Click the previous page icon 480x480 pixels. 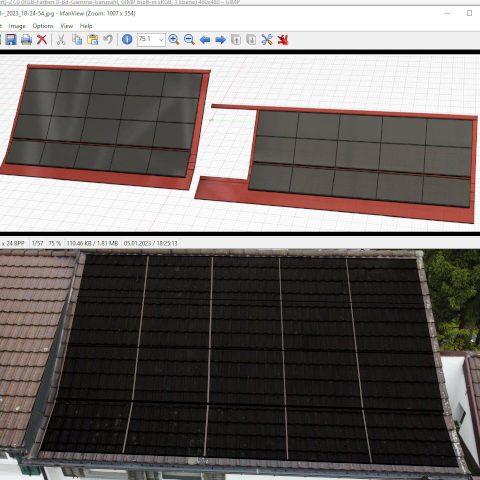coord(236,40)
